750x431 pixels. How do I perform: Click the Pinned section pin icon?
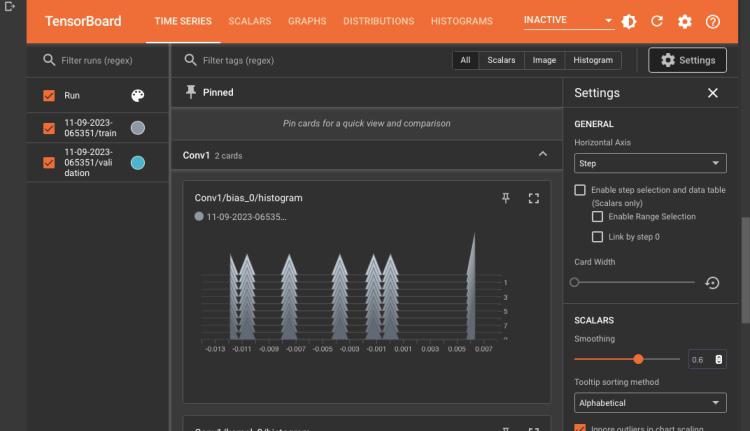point(191,92)
